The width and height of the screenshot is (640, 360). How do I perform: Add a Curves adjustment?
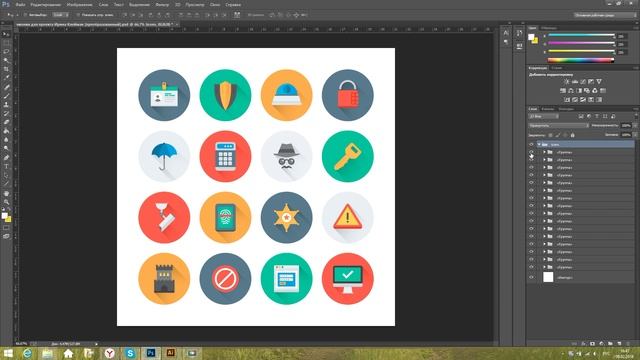tap(583, 82)
